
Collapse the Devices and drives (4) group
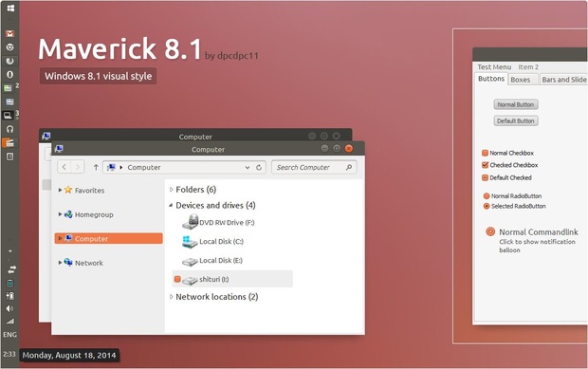coord(171,205)
